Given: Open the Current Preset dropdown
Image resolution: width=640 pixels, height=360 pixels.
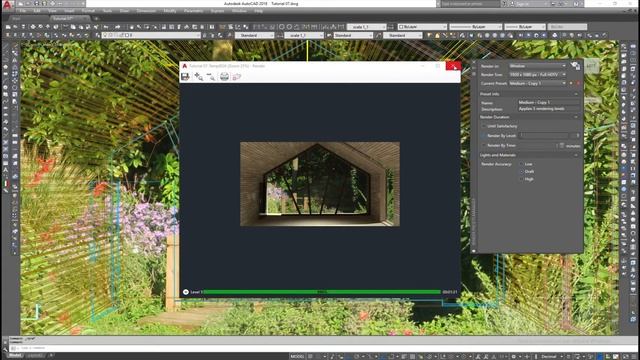Looking at the screenshot, I should 538,83.
